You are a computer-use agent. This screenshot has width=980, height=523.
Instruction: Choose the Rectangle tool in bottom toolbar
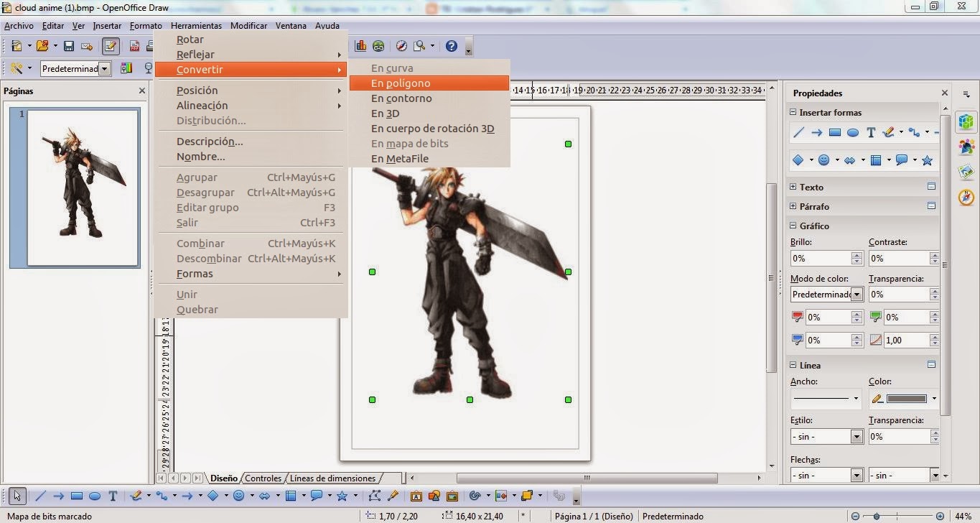tap(77, 496)
